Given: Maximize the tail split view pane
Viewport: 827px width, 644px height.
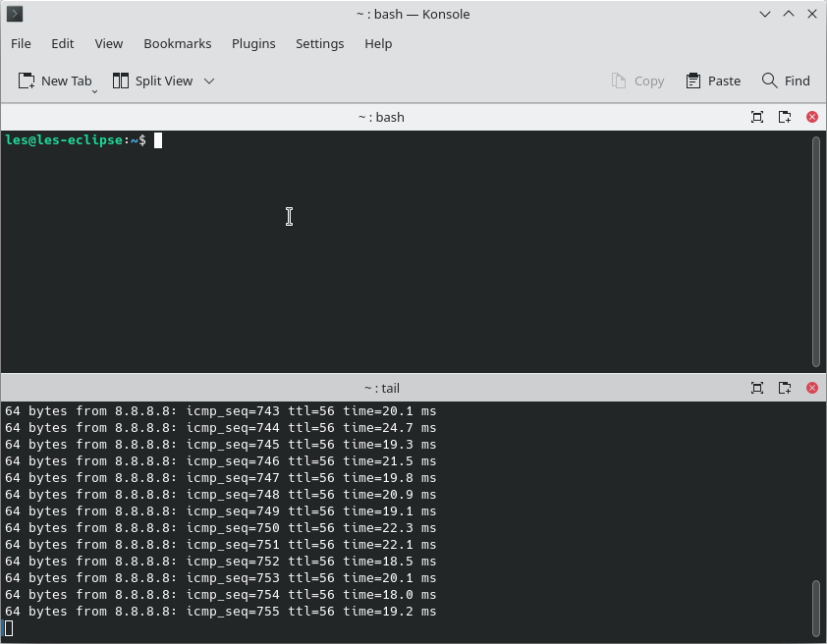Looking at the screenshot, I should click(757, 388).
